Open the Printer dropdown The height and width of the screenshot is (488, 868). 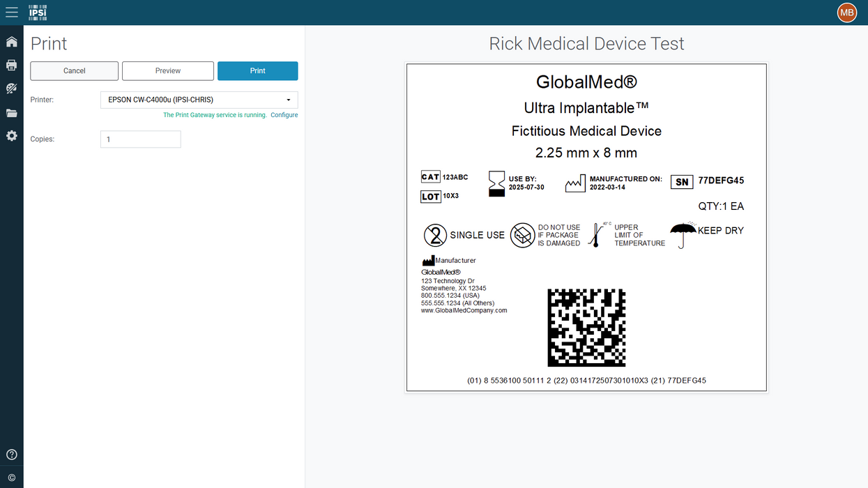199,100
